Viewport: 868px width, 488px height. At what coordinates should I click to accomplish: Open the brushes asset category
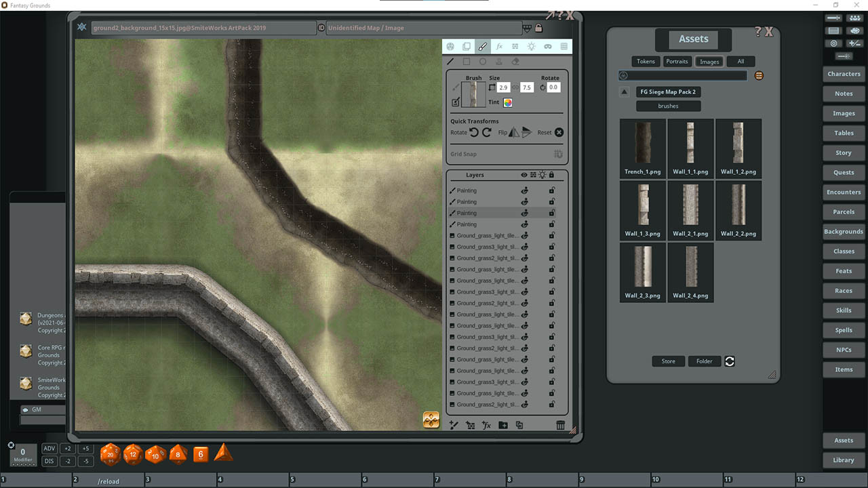coord(668,106)
